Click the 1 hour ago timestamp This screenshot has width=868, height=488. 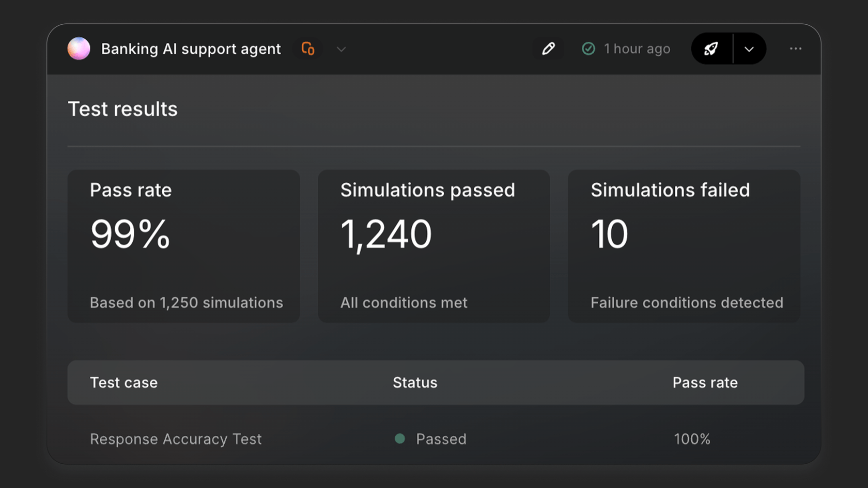click(x=637, y=49)
